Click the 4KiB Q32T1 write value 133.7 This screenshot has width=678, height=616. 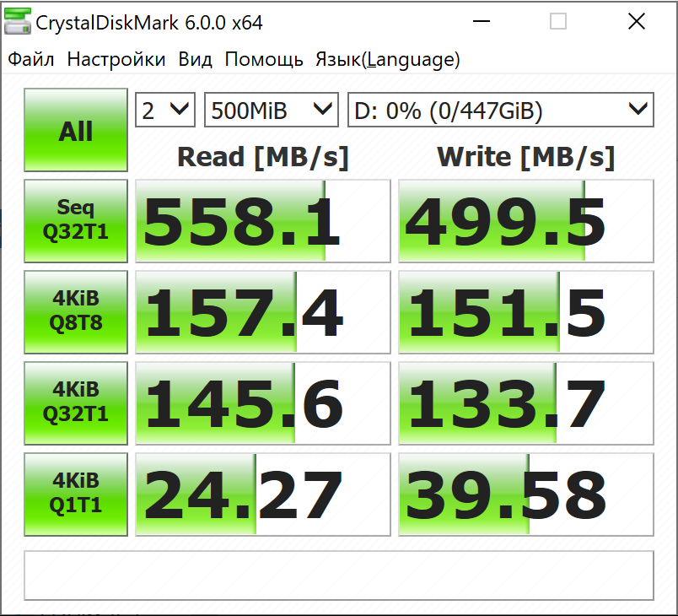[526, 403]
